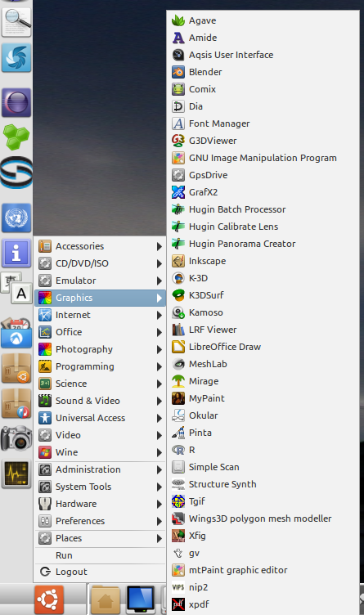Launch GNU Image Manipulation Program
The image size is (364, 615).
263,158
